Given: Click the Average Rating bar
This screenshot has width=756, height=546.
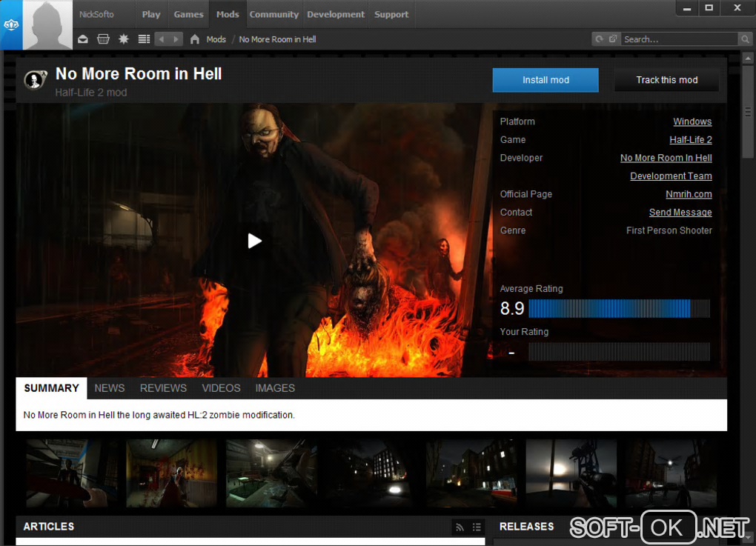Looking at the screenshot, I should (619, 308).
